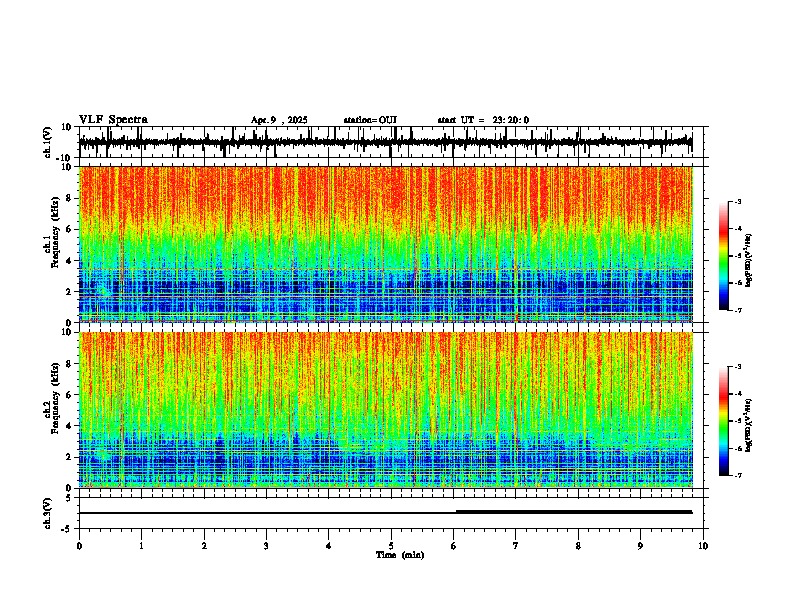The image size is (792, 612).
Task: Click the ch.1 "Frequency (kHz)" axis label
Action: pos(55,232)
